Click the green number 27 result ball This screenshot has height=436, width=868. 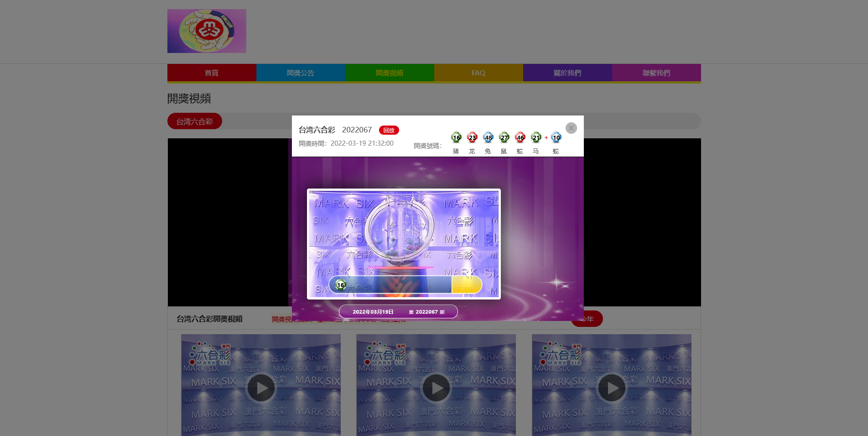point(504,137)
